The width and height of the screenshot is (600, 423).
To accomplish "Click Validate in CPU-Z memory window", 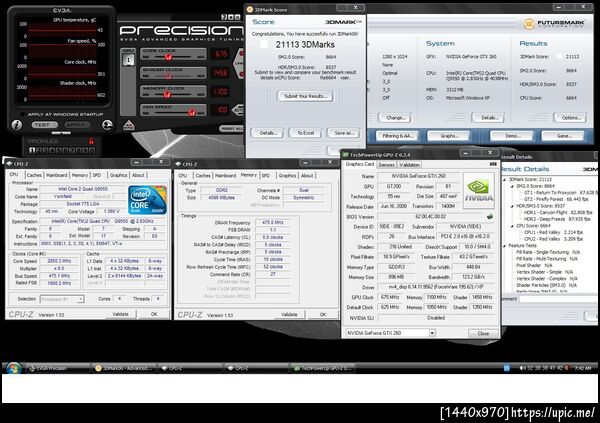I will (289, 314).
